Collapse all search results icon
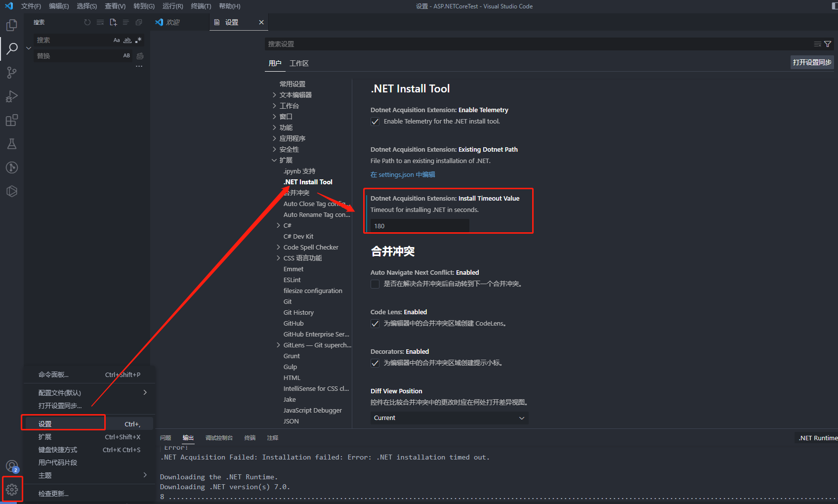Viewport: 838px width, 504px height. [x=139, y=22]
